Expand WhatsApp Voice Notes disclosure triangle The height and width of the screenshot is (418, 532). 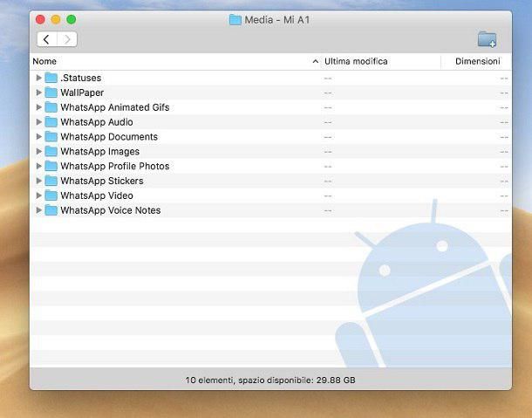click(x=38, y=210)
